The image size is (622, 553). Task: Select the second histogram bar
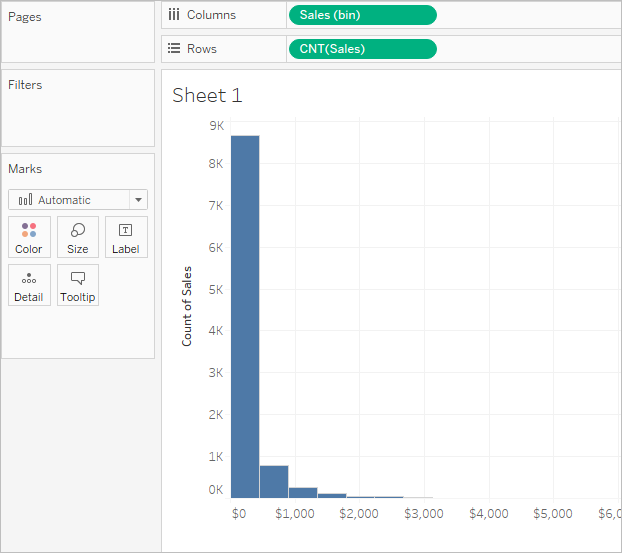pos(274,482)
